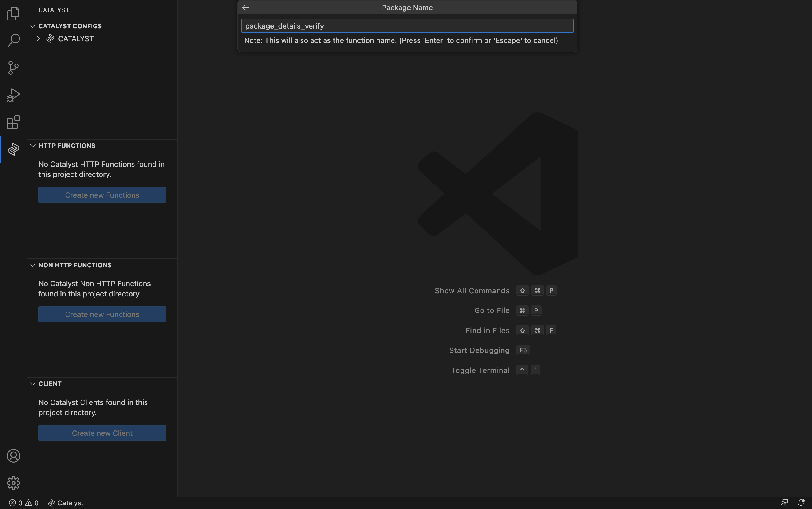Select the CLIENT section label
This screenshot has height=509, width=812.
tap(50, 384)
